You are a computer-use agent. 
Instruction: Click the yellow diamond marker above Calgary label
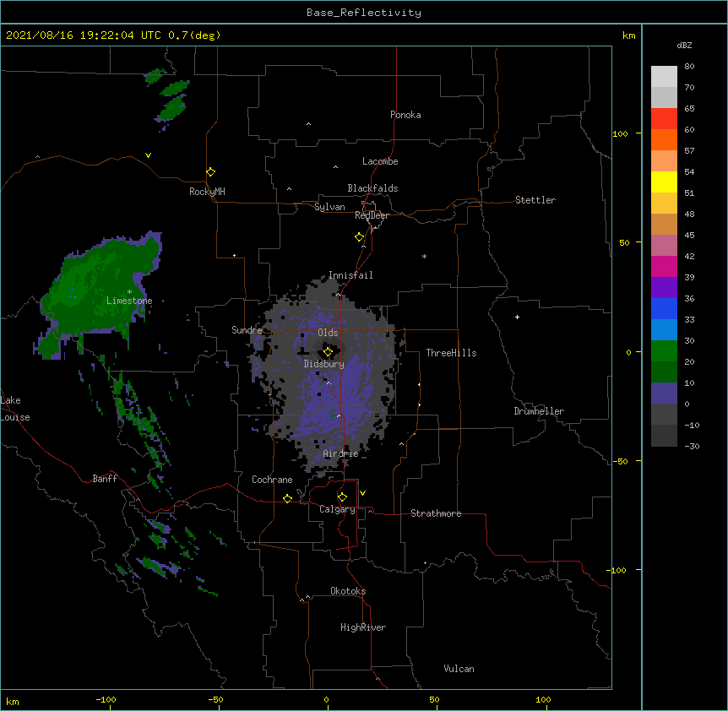pos(342,497)
